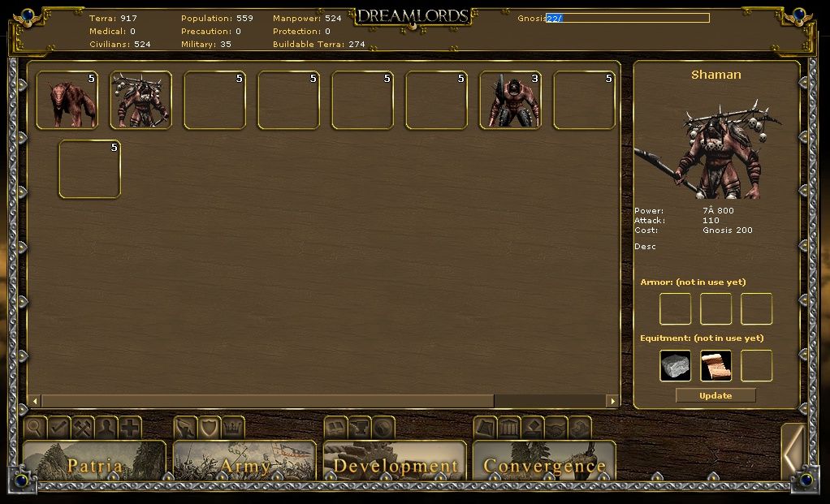The image size is (830, 504).
Task: Click the horizontal scrollbar thumb
Action: coord(268,401)
